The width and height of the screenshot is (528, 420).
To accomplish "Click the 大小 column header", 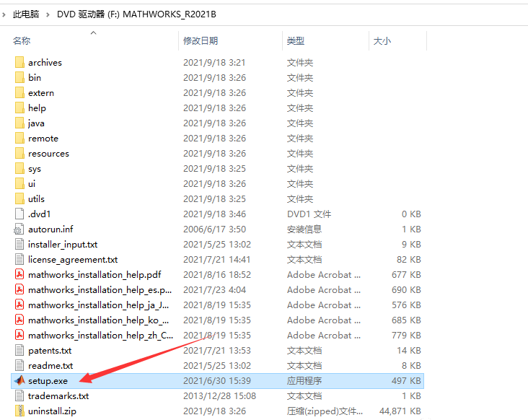I will 382,41.
